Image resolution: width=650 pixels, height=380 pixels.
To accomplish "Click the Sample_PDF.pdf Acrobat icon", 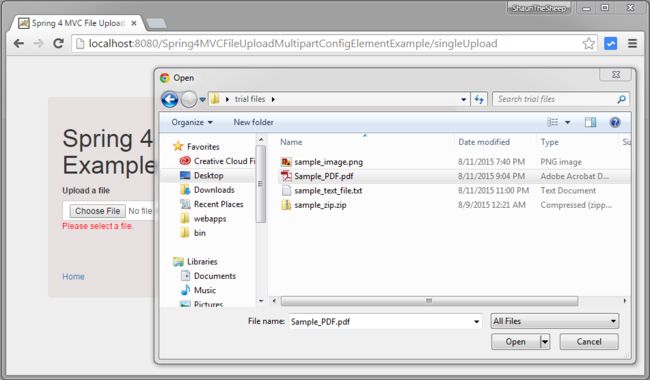I will coord(286,176).
